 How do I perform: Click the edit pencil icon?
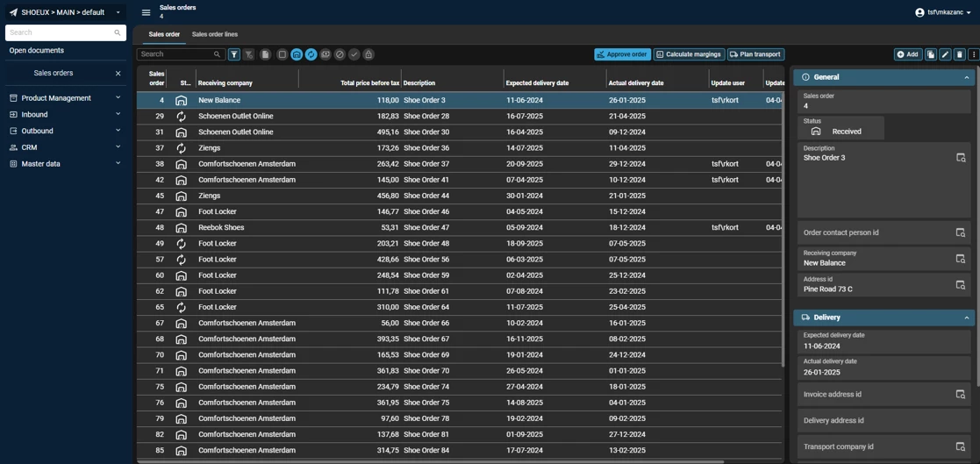(x=945, y=54)
